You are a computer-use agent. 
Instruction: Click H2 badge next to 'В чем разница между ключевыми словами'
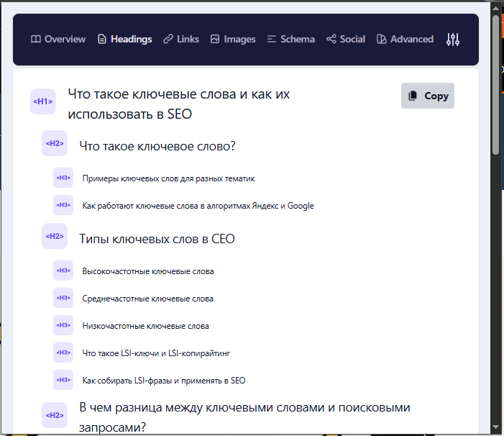pyautogui.click(x=55, y=415)
